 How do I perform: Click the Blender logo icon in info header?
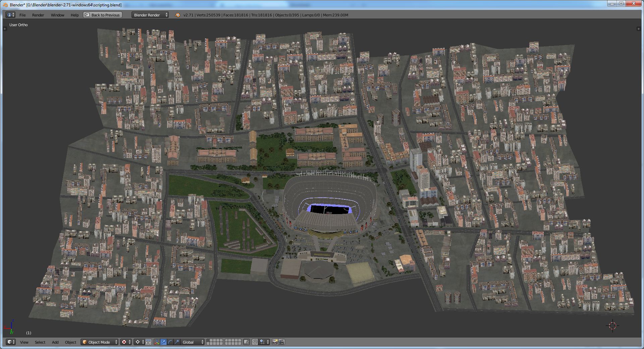click(x=177, y=15)
